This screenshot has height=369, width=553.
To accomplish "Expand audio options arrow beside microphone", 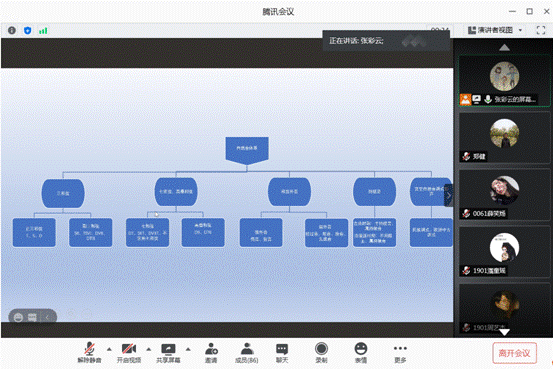I will [109, 349].
